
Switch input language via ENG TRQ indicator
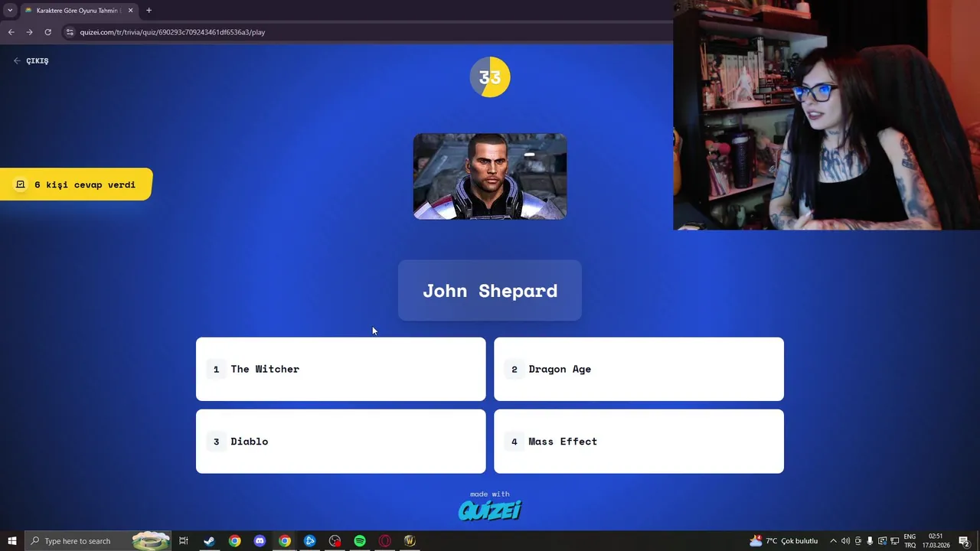(910, 541)
